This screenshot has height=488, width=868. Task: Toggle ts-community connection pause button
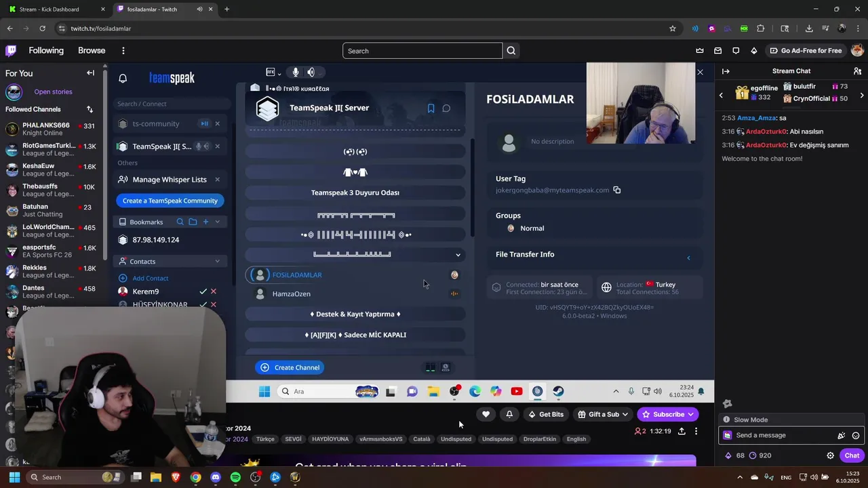(204, 123)
